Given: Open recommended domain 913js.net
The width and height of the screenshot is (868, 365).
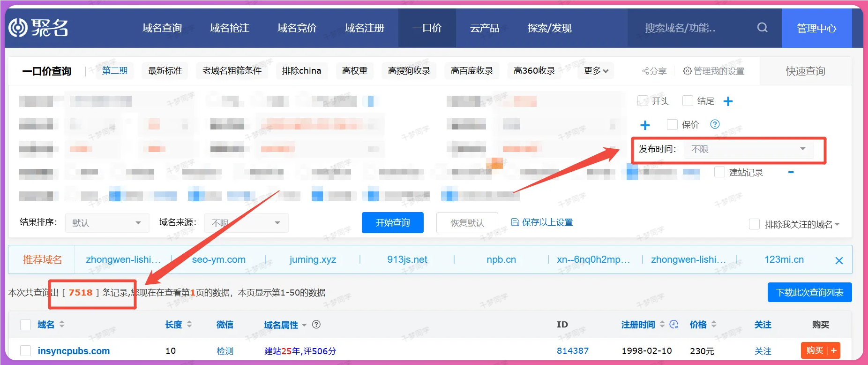Looking at the screenshot, I should (407, 259).
